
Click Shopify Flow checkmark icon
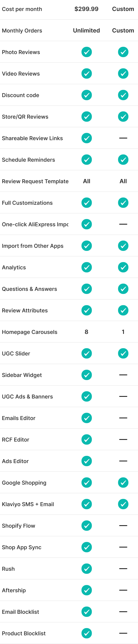click(x=86, y=526)
